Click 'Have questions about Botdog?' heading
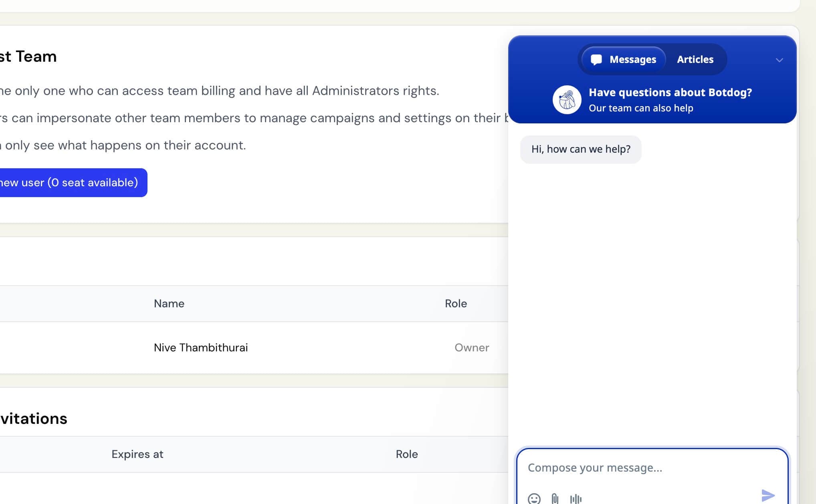The height and width of the screenshot is (504, 816). [x=670, y=93]
